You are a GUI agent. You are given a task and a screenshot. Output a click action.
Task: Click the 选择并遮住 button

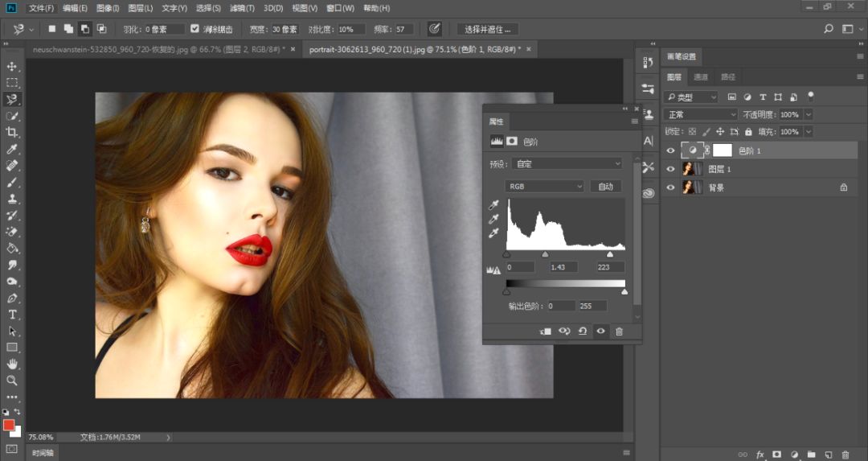click(487, 29)
